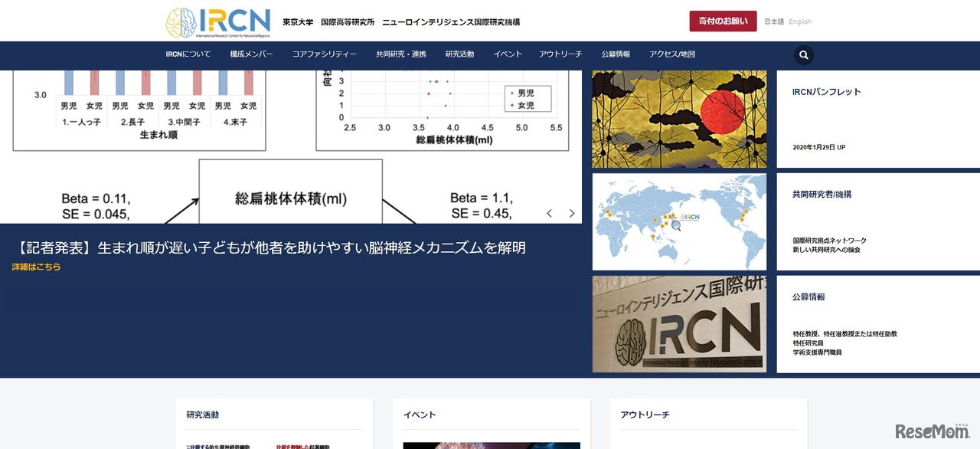Open the コアファシリティー menu
980x449 pixels.
tap(323, 54)
